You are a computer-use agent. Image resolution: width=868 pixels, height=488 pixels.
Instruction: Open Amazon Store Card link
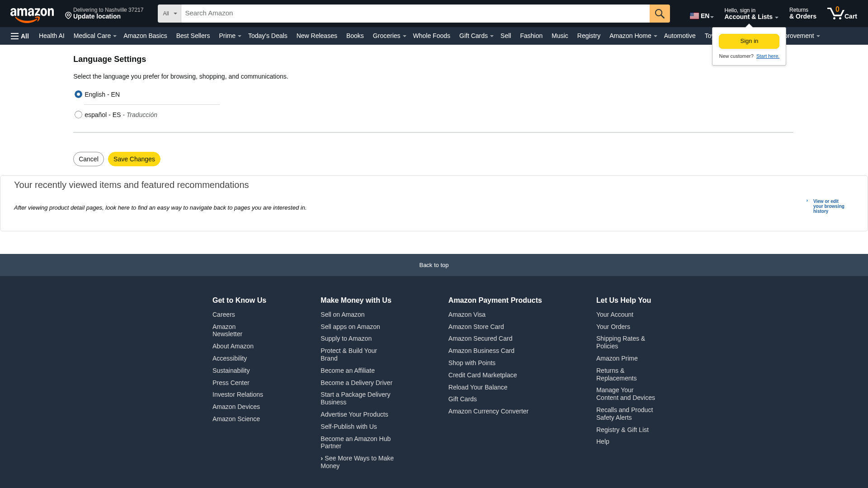tap(476, 327)
